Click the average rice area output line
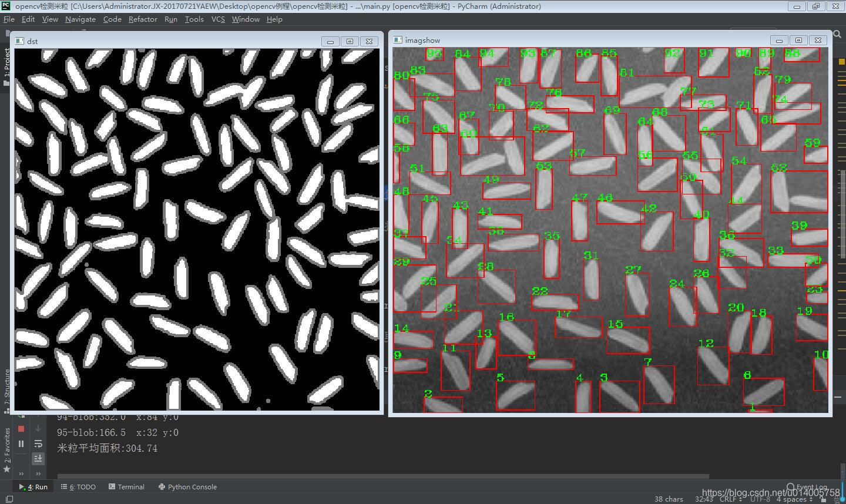 107,448
